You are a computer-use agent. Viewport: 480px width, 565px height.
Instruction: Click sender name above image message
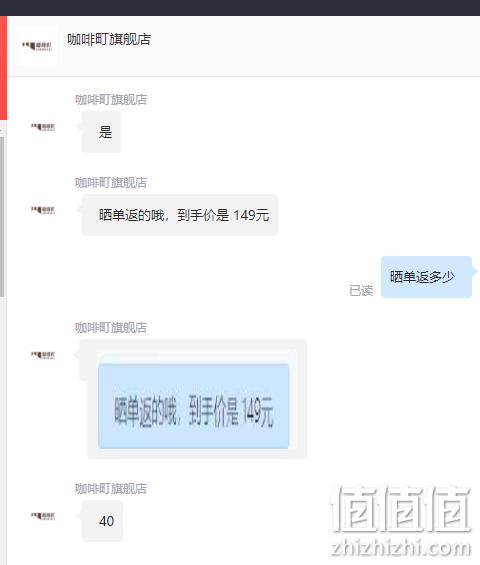tap(111, 328)
